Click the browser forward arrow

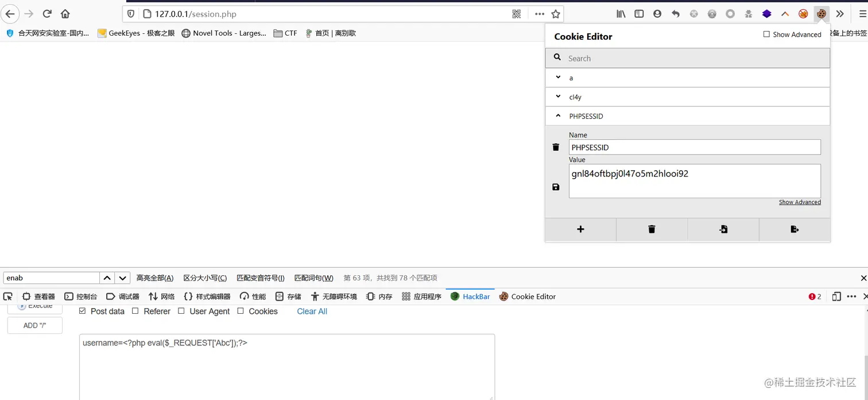29,14
